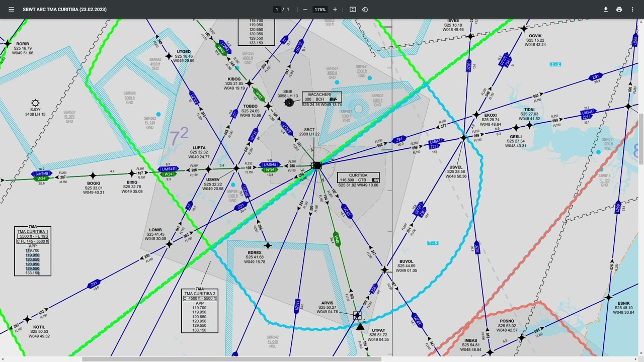Zoom in on the chart
The width and height of the screenshot is (644, 362).
335,10
